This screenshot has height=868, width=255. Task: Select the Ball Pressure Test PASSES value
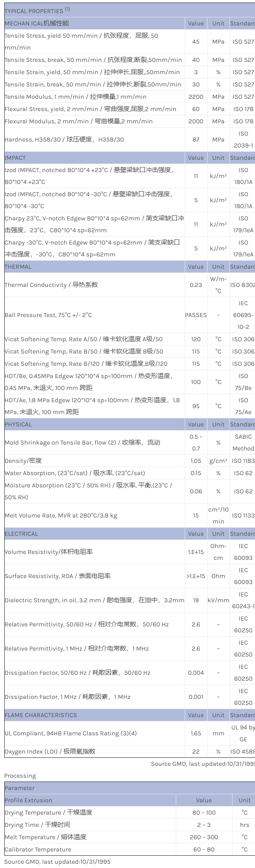pos(196,315)
